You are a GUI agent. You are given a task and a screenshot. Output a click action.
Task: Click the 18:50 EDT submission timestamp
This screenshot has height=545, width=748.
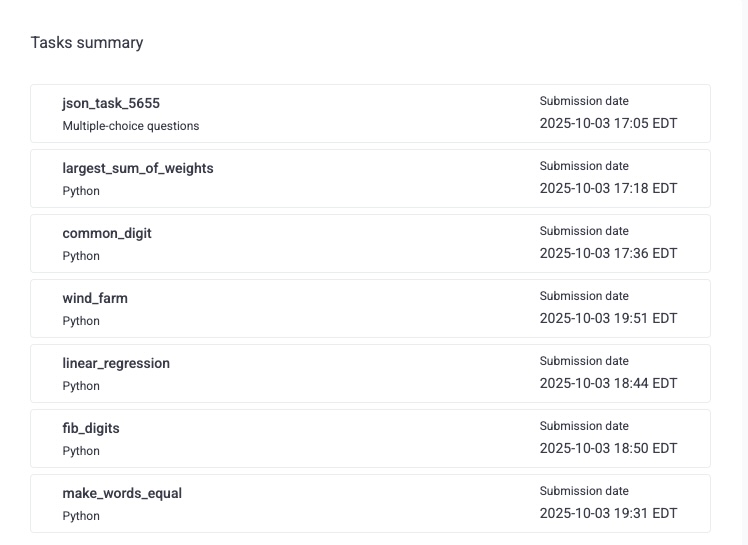tap(608, 449)
